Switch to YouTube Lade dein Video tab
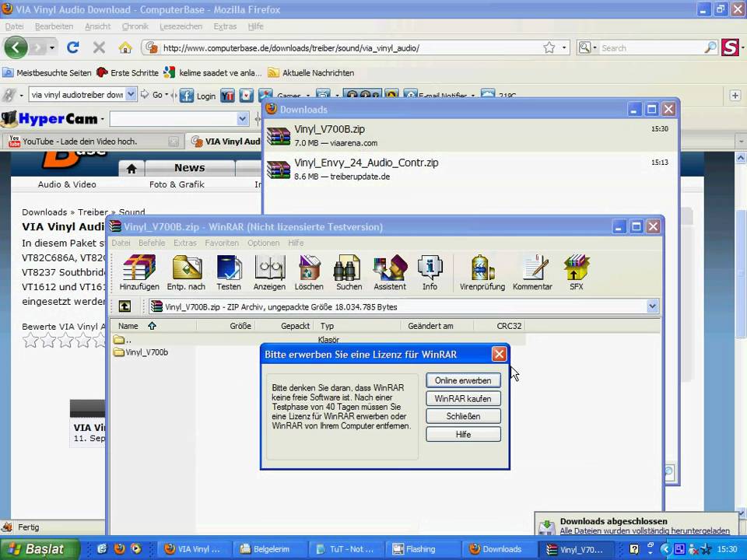 pyautogui.click(x=93, y=142)
